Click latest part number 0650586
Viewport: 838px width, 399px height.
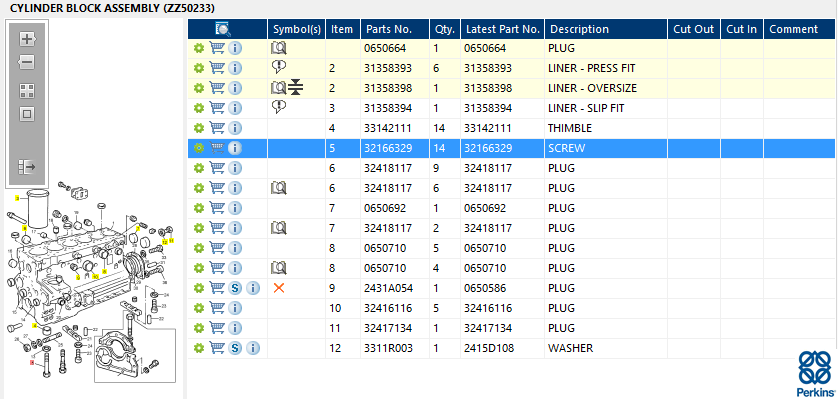[x=485, y=288]
